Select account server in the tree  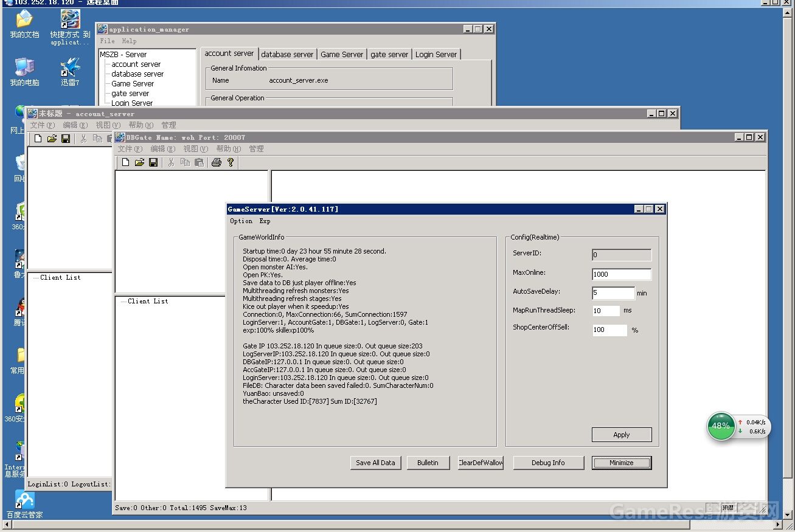(x=136, y=64)
